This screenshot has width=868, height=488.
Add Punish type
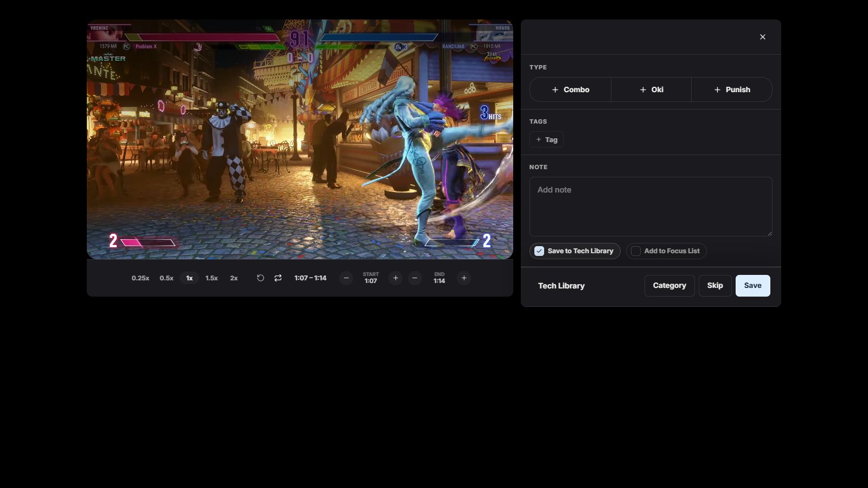(732, 89)
